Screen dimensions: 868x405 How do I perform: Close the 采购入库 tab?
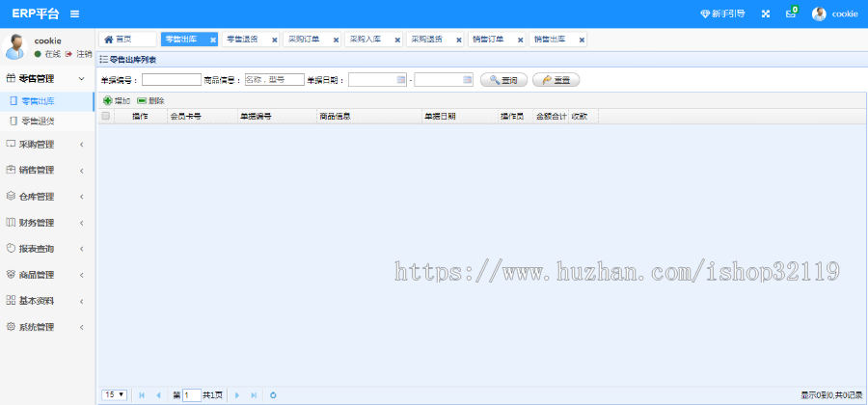pos(397,40)
